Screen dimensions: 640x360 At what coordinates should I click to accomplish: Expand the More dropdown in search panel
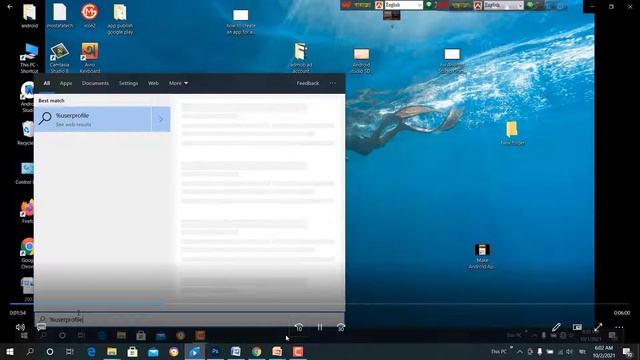click(x=178, y=83)
